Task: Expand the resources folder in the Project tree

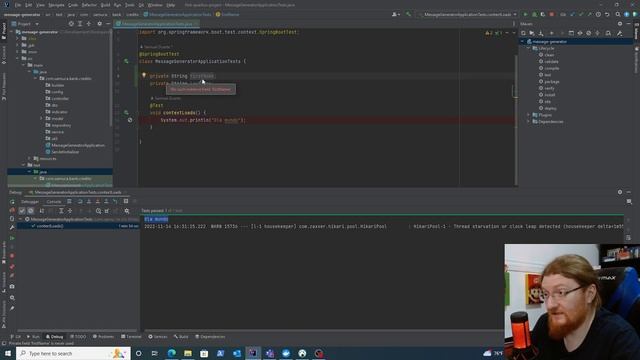Action: click(x=29, y=158)
